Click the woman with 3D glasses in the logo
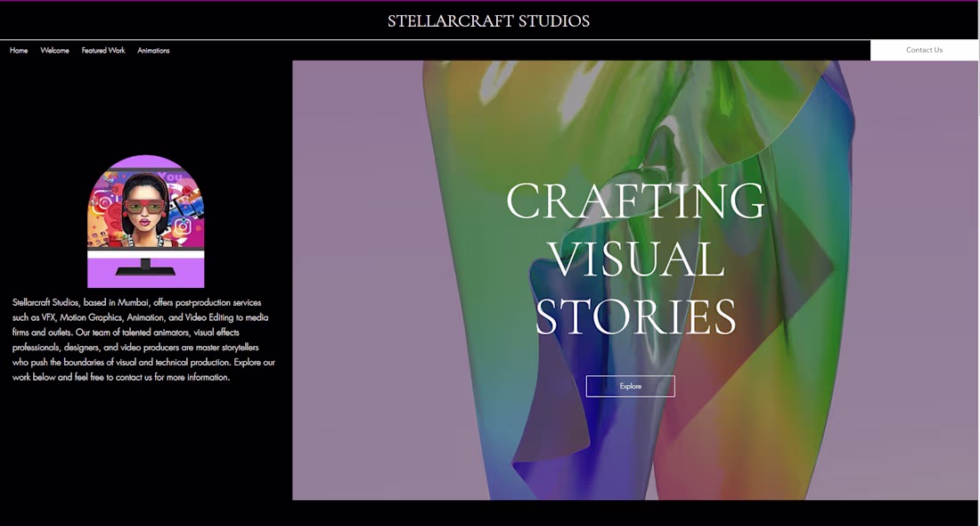 (x=143, y=205)
